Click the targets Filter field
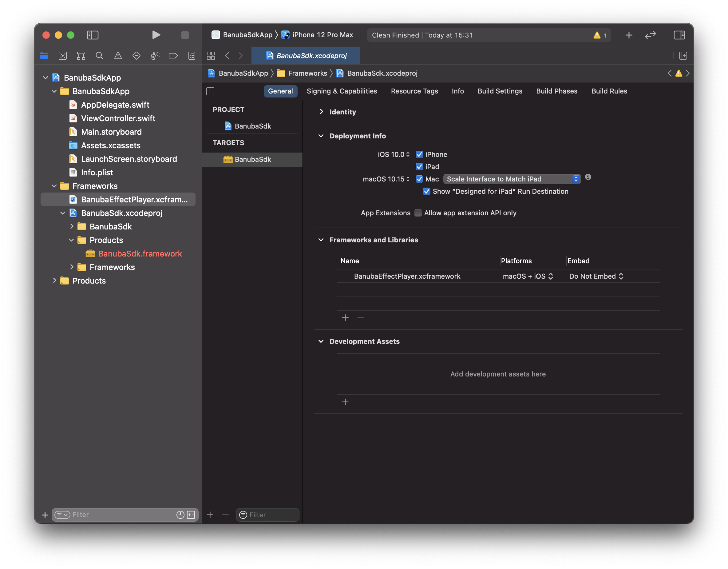 pos(268,515)
